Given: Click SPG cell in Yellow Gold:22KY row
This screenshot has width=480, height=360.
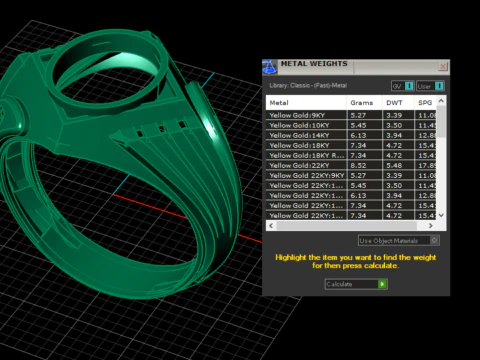Looking at the screenshot, I should [425, 165].
